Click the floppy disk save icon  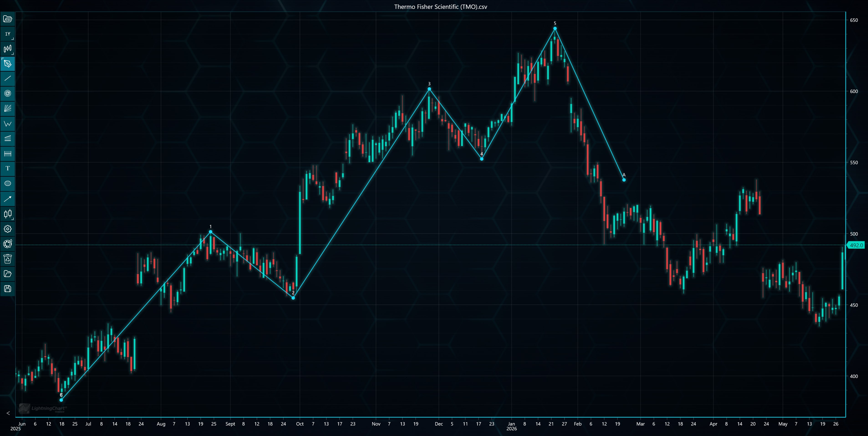click(8, 289)
